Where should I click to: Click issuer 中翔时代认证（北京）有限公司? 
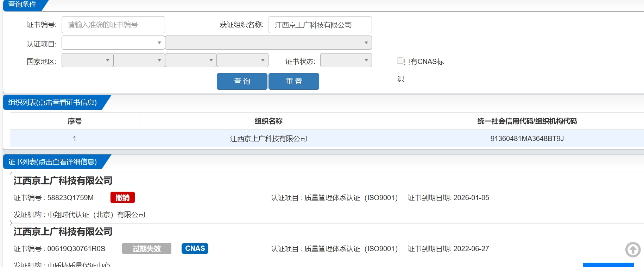click(96, 215)
